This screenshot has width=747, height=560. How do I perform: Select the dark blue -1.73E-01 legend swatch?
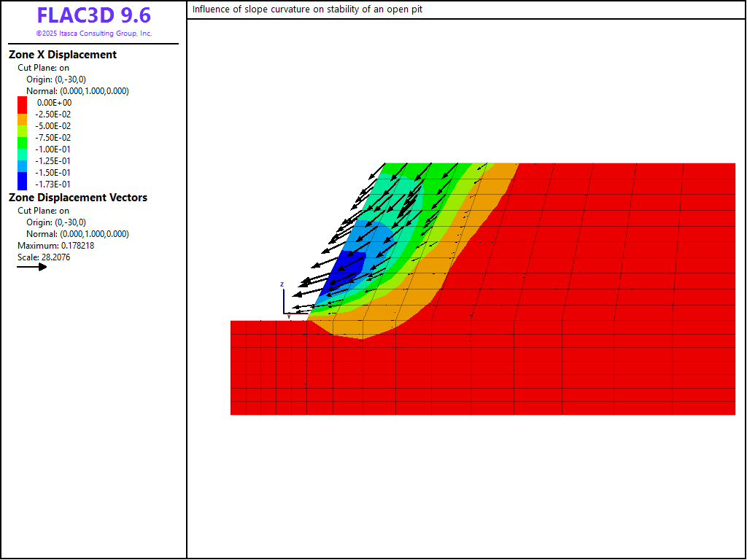tap(22, 183)
